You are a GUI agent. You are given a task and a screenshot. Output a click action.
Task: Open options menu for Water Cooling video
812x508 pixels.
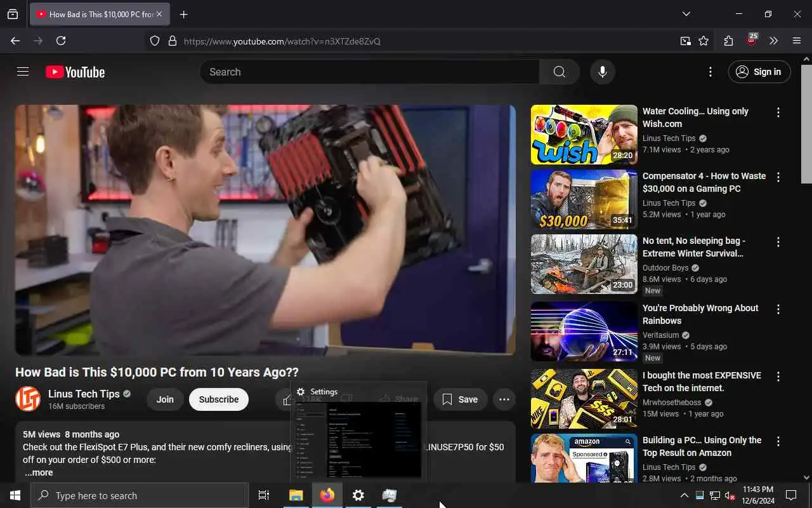tap(778, 112)
